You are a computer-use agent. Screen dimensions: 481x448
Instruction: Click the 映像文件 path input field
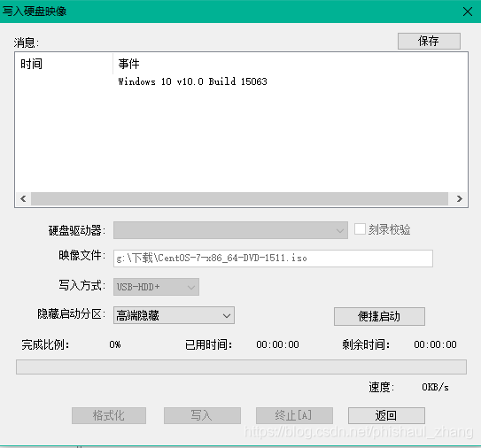273,259
